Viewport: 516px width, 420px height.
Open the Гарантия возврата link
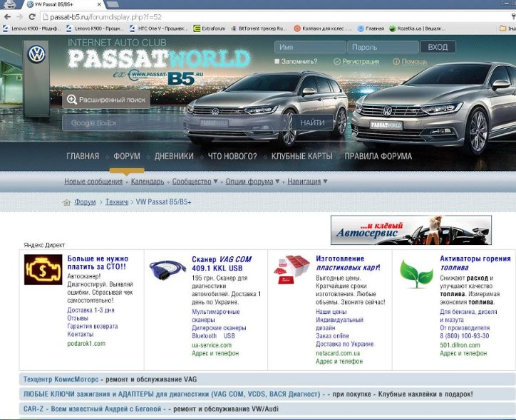coord(93,326)
